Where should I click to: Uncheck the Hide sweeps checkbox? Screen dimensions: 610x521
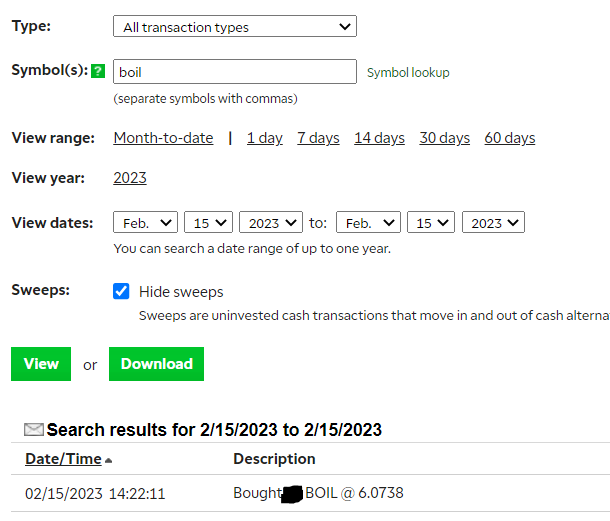(x=121, y=291)
